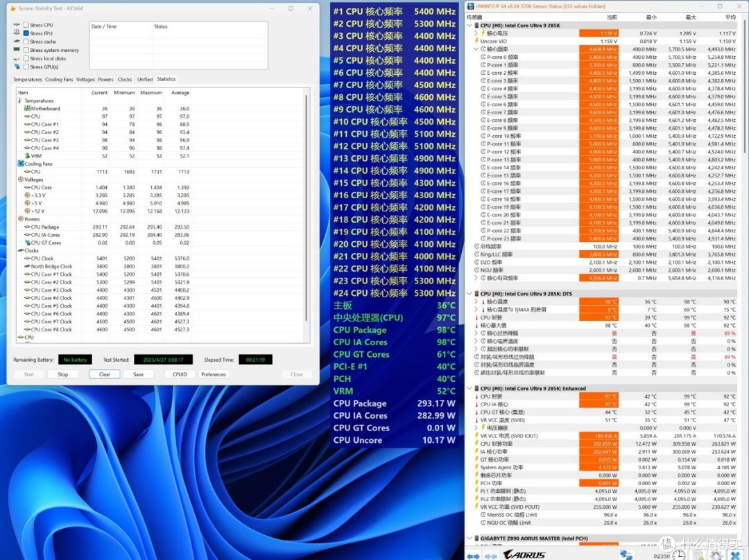Expand the 核心温度与 TjMAX 的差值 row
749x560 pixels.
pos(476,309)
